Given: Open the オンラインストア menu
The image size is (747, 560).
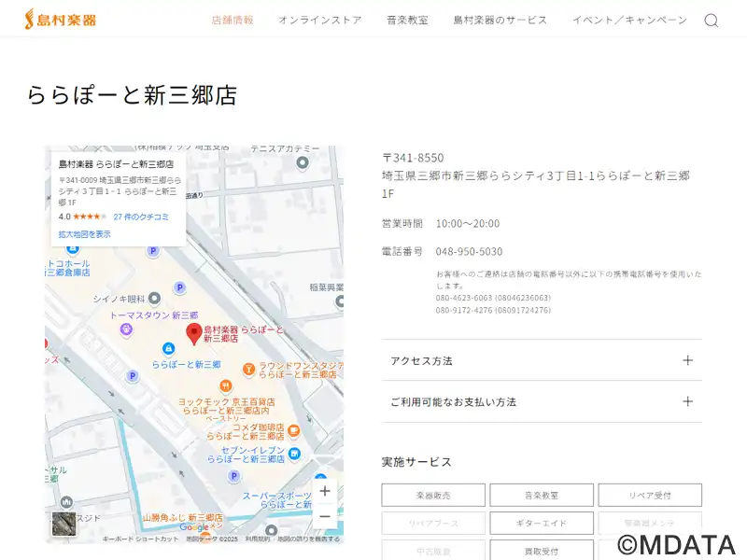Looking at the screenshot, I should coord(320,20).
